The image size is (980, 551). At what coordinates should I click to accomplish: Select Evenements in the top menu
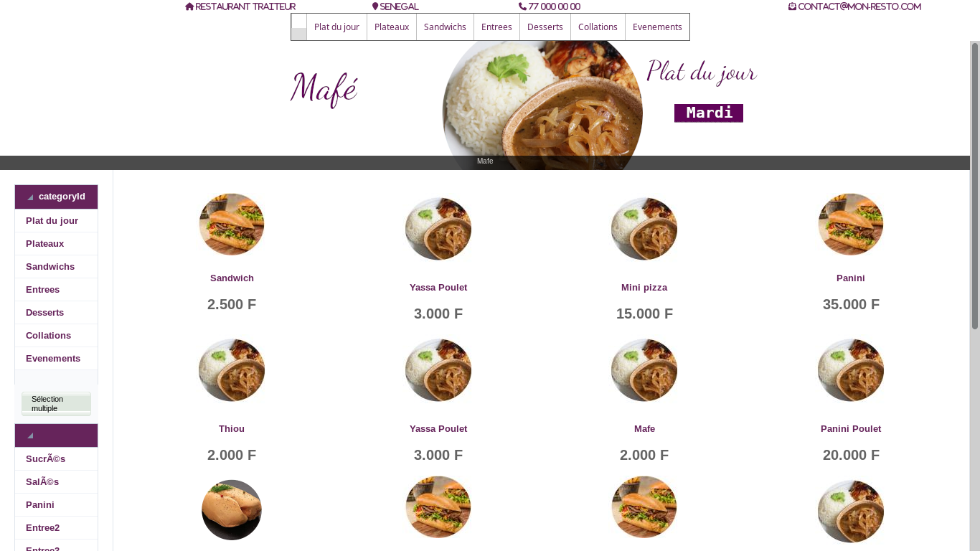coord(657,27)
